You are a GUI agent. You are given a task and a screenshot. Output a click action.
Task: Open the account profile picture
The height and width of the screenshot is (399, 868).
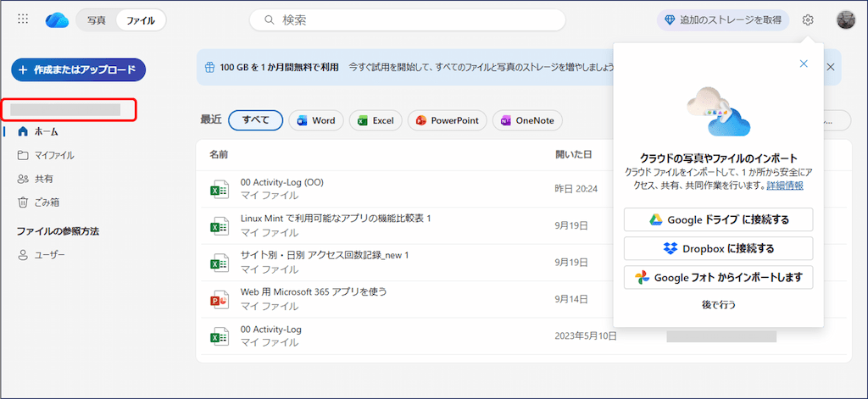point(846,20)
